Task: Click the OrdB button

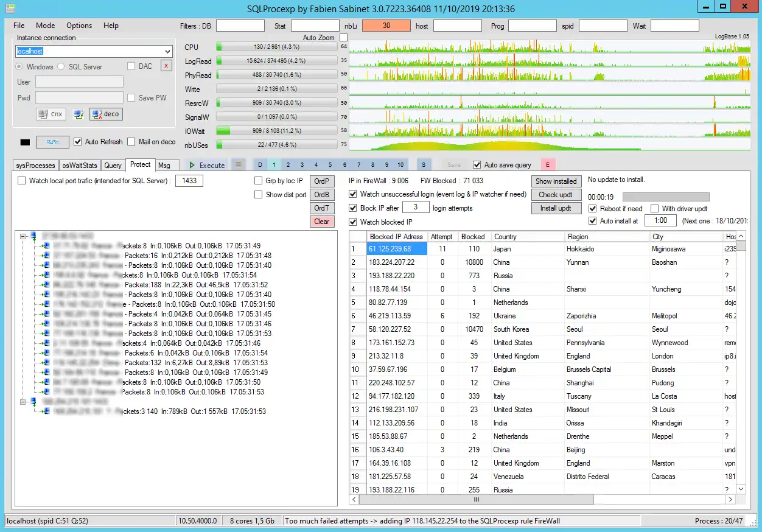Action: 322,195
